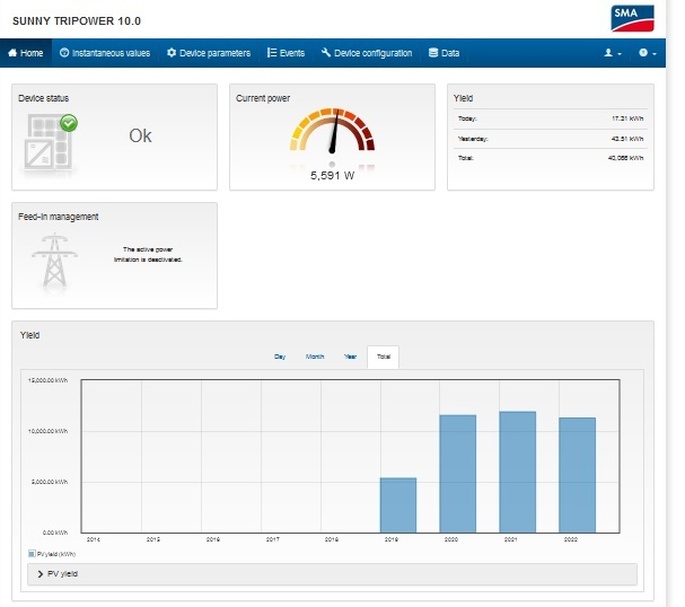Viewport: 685px width, 607px height.
Task: Click the 'Ok' device status text
Action: [140, 136]
